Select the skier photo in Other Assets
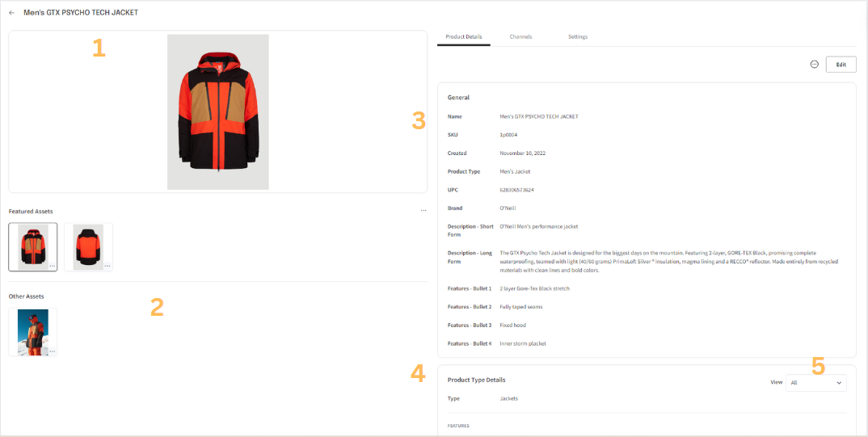This screenshot has width=868, height=437. pyautogui.click(x=33, y=332)
